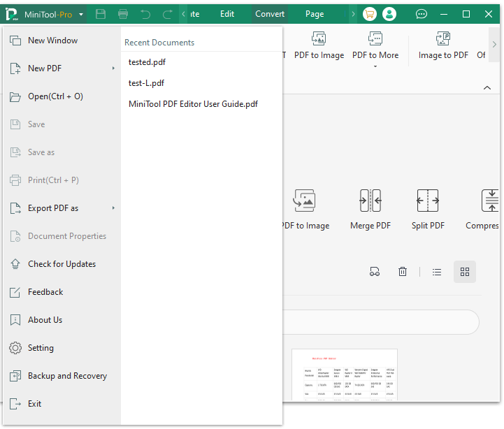Open the shopping cart purchase icon
504x429 pixels.
(x=370, y=14)
